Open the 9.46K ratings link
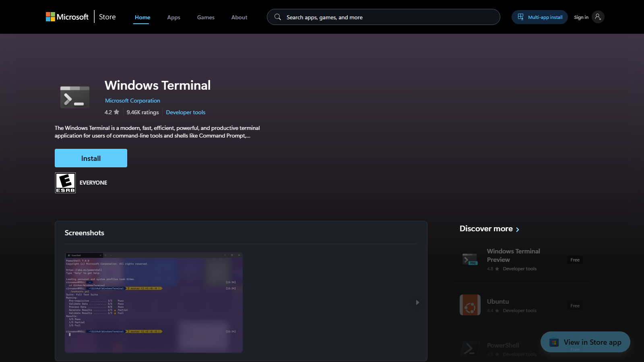The image size is (644, 362). 142,112
